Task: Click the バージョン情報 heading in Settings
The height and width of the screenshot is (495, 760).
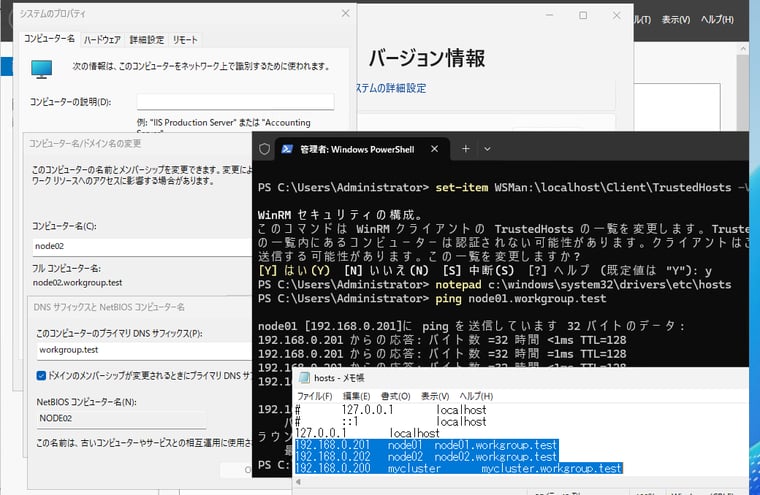Action: (x=427, y=58)
